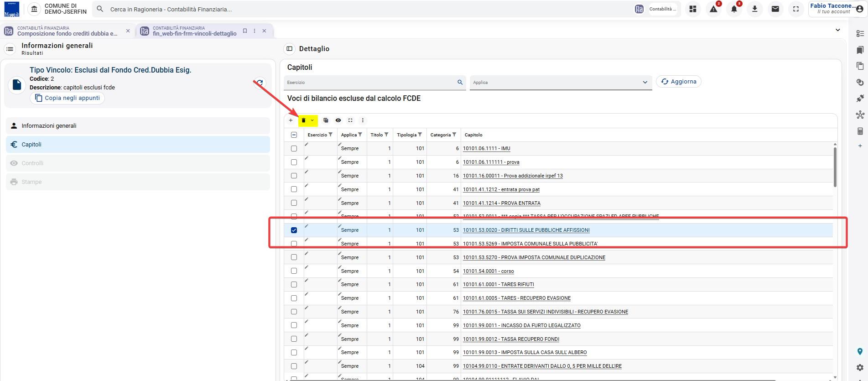Click the Esercizio search field
The image size is (868, 381).
coord(374,83)
